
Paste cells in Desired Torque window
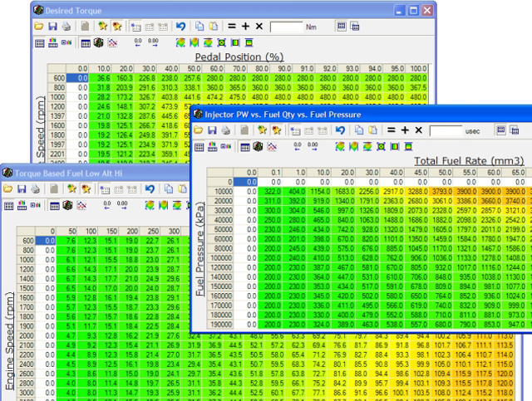tap(213, 26)
